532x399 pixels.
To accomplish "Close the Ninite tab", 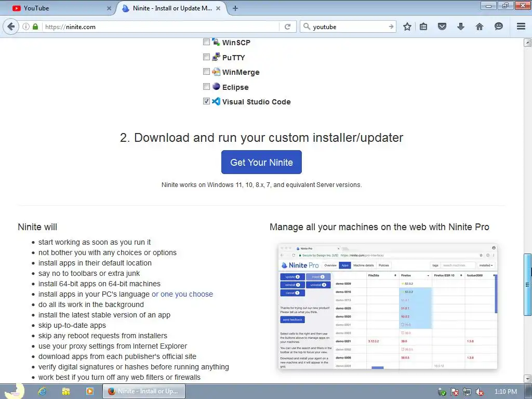I will point(218,8).
